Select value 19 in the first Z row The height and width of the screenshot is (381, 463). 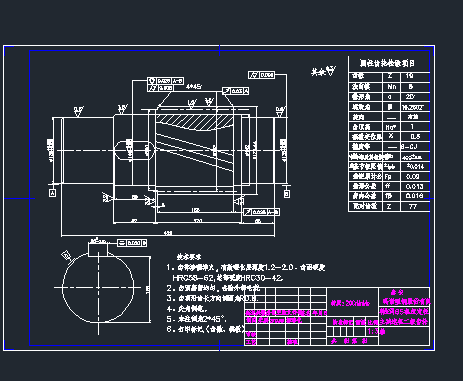(409, 76)
